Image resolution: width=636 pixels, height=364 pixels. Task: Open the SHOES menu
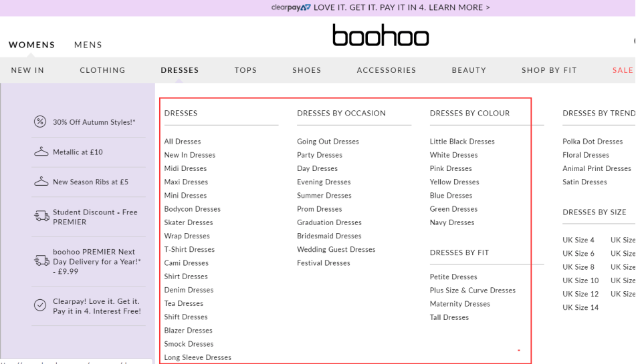click(x=307, y=70)
